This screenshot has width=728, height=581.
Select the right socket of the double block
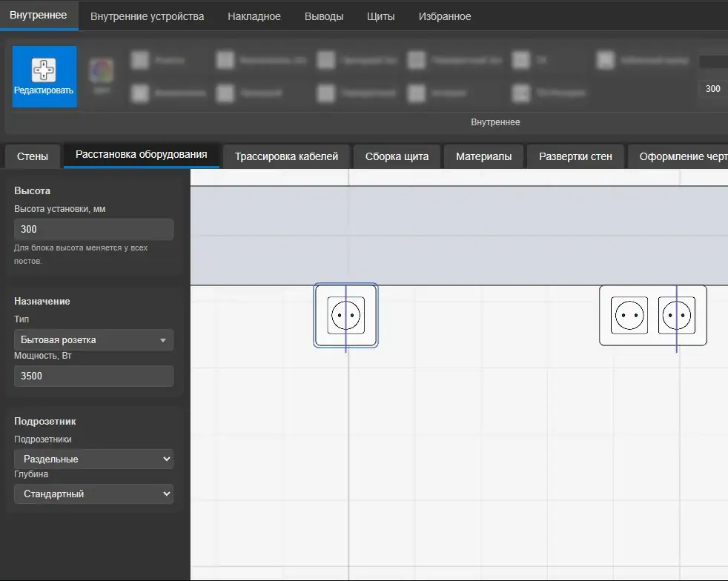676,316
